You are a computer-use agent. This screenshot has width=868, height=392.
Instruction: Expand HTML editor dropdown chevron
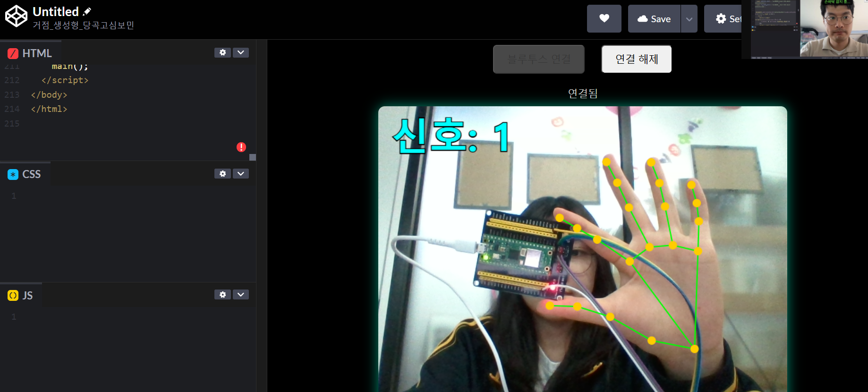coord(241,52)
